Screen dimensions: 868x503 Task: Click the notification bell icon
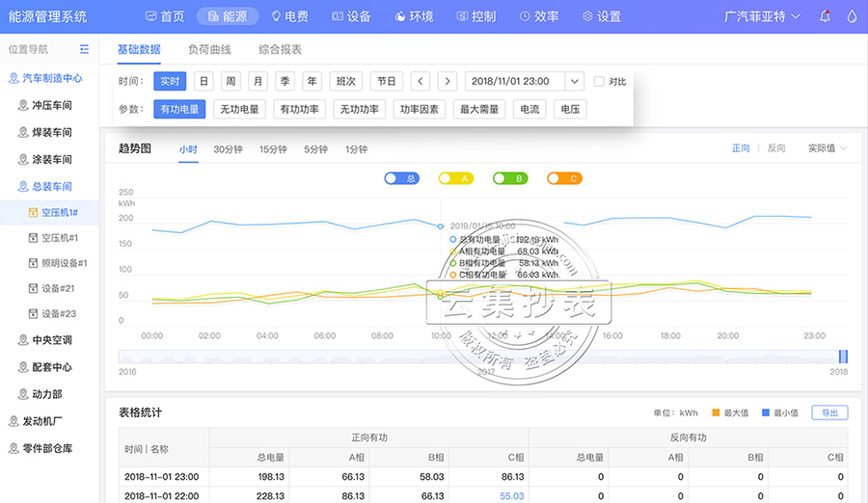(825, 16)
